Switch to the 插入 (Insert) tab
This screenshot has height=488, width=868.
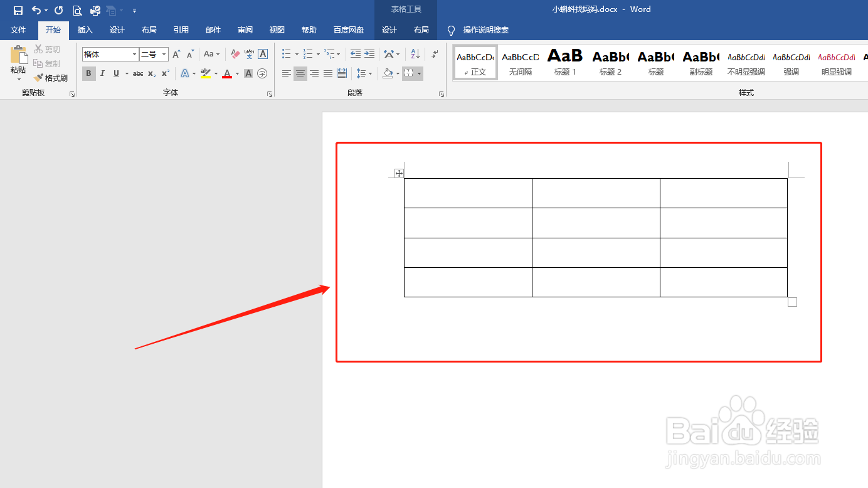[x=85, y=30]
